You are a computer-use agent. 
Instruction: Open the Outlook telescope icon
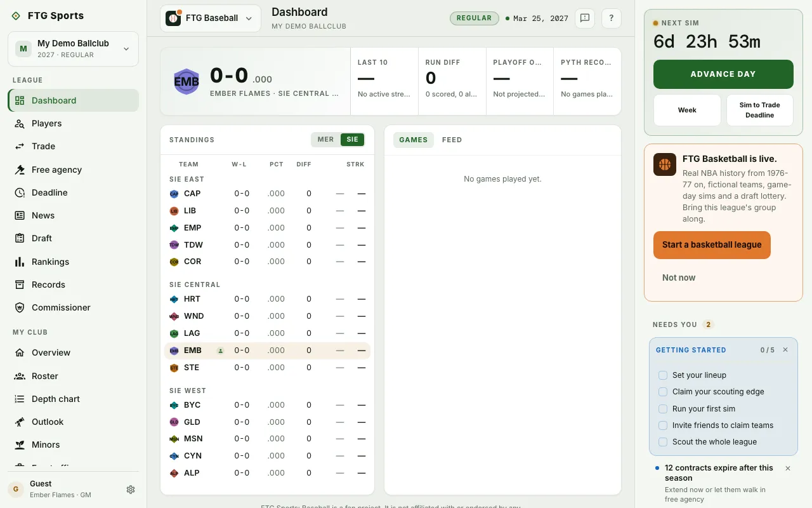pos(20,422)
